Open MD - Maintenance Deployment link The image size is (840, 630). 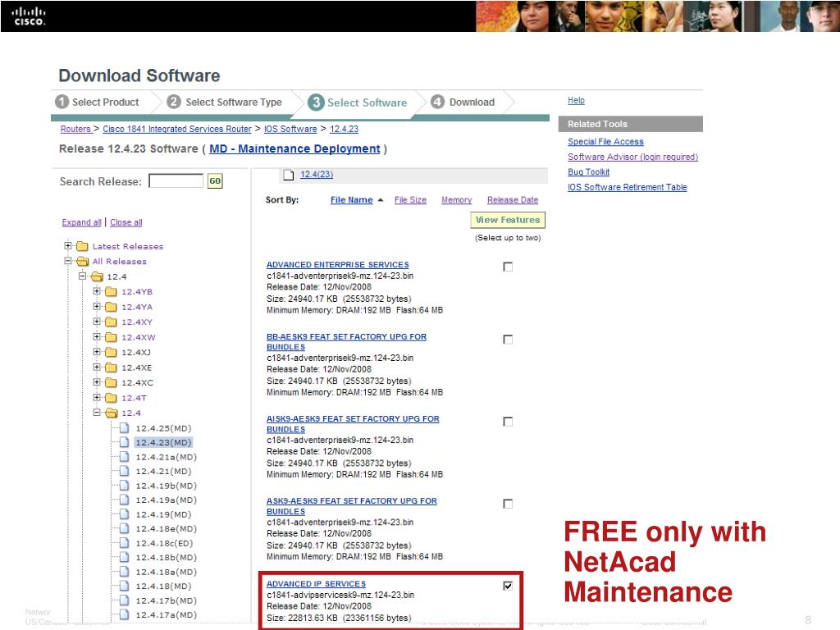(x=294, y=148)
